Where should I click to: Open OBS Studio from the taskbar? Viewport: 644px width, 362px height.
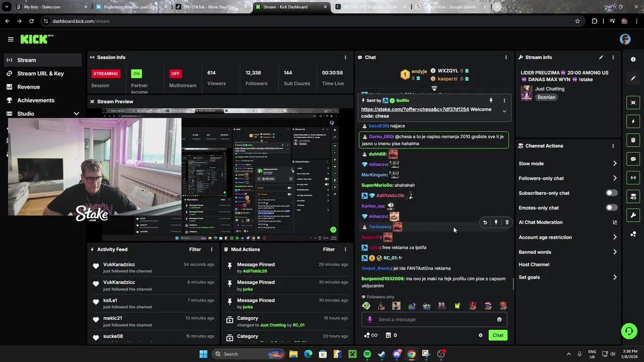[441, 354]
